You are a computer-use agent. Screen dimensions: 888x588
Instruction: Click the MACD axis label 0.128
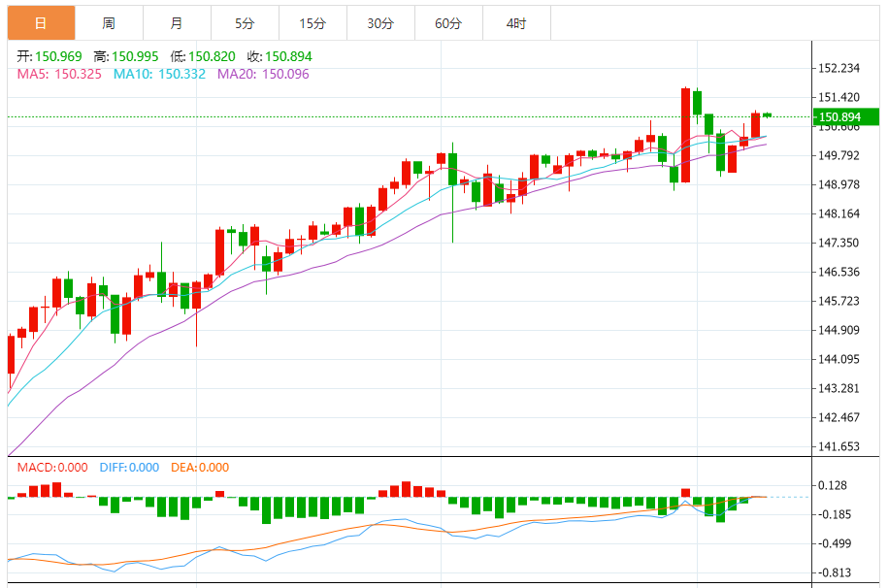(833, 485)
